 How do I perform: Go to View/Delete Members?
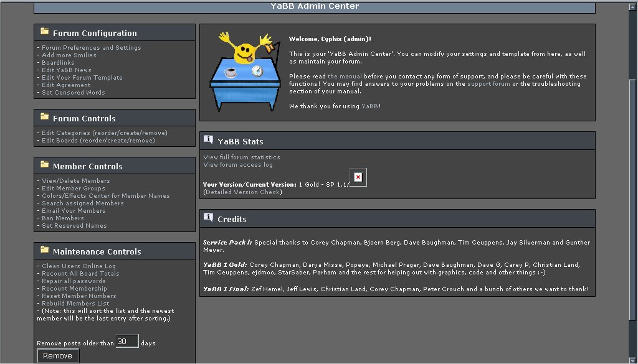click(x=75, y=181)
